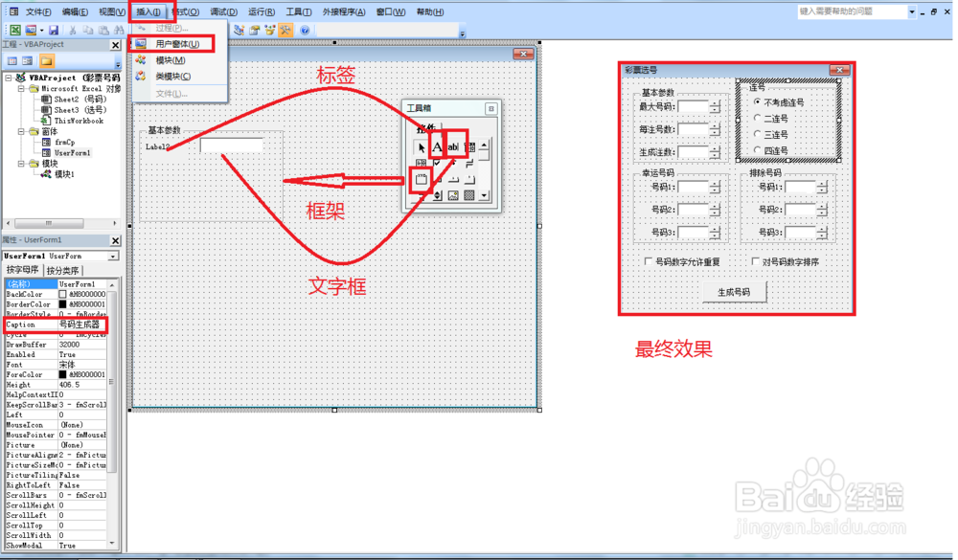Toggle Folders icon in project panel
The height and width of the screenshot is (560, 958).
click(x=46, y=61)
